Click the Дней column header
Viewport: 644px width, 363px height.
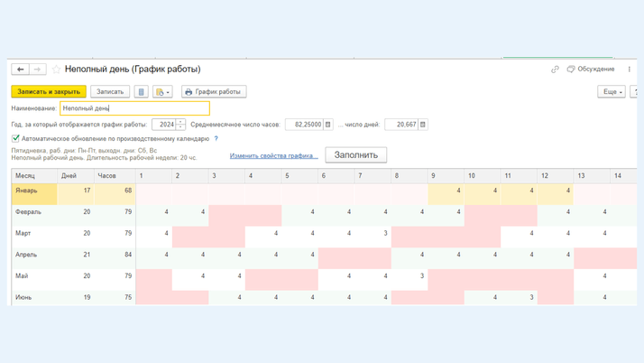click(x=76, y=175)
